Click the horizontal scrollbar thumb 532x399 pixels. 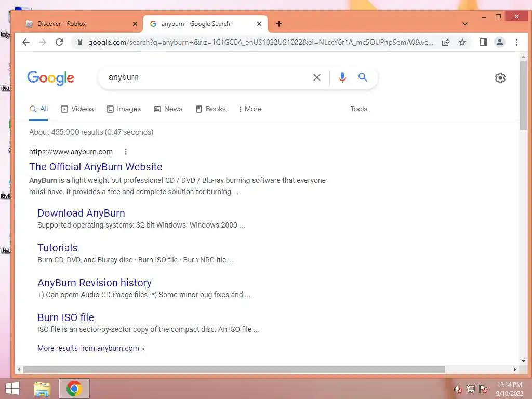tap(234, 369)
